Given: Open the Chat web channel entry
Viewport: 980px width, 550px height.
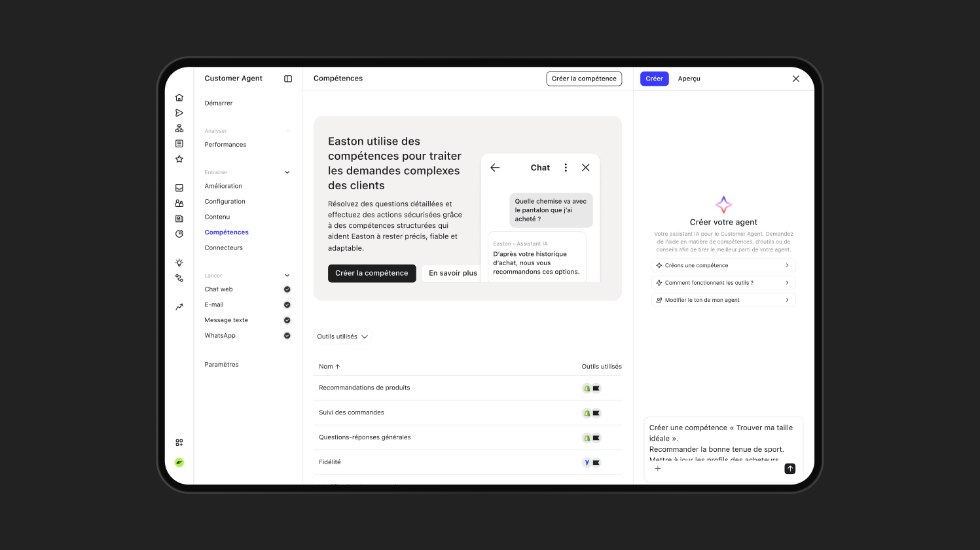Looking at the screenshot, I should (x=219, y=289).
